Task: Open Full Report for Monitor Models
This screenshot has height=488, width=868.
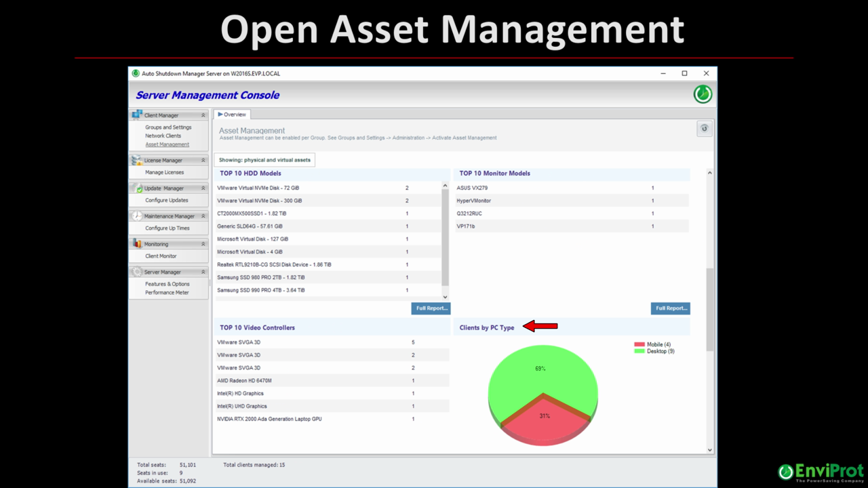Action: pos(671,308)
